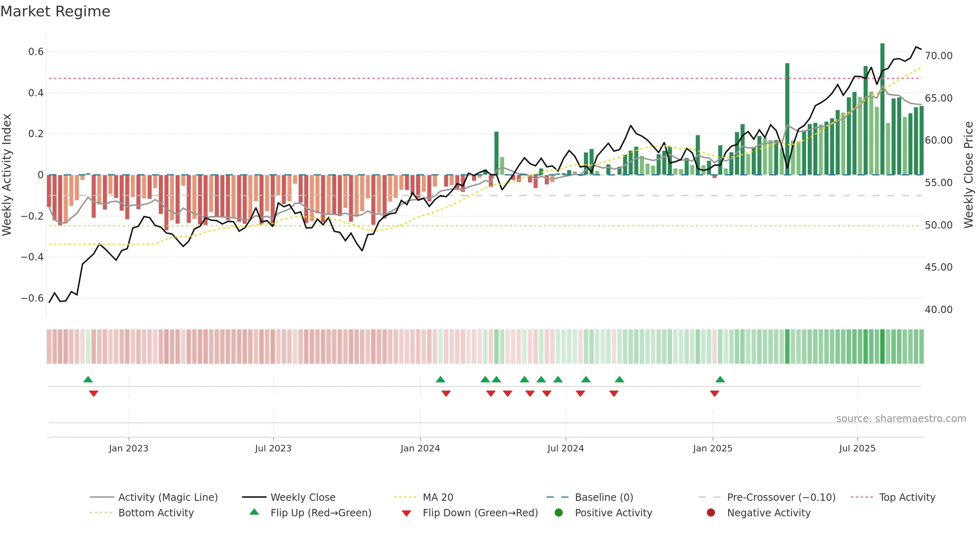Toggle the Flip Up (Red→Green) legend entry
This screenshot has width=980, height=551.
(310, 513)
